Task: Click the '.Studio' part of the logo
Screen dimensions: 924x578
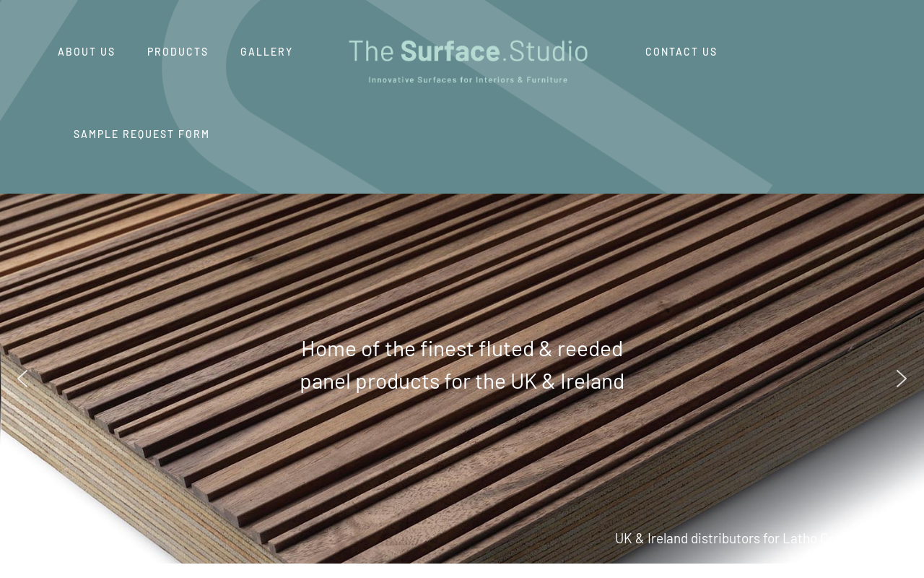Action: coord(546,51)
